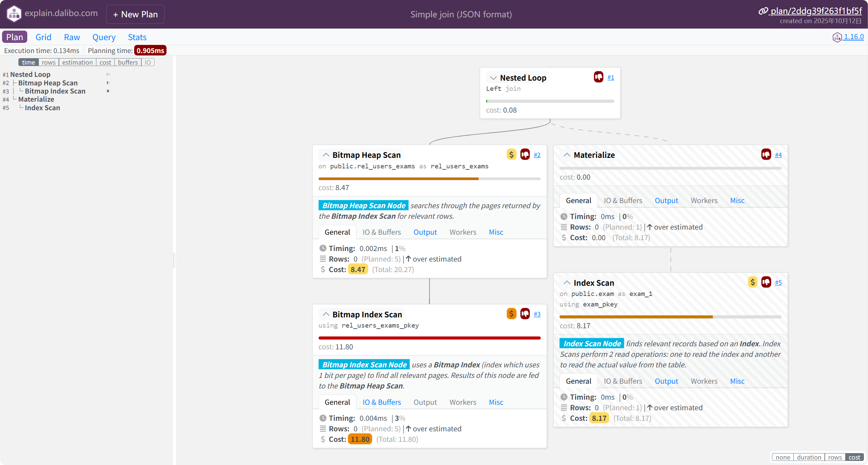Click the thumbs-down badge on Materialize node
The width and height of the screenshot is (868, 465).
click(766, 155)
